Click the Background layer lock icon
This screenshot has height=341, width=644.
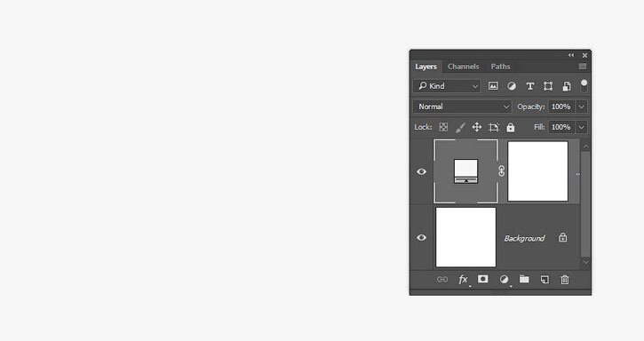tap(562, 237)
